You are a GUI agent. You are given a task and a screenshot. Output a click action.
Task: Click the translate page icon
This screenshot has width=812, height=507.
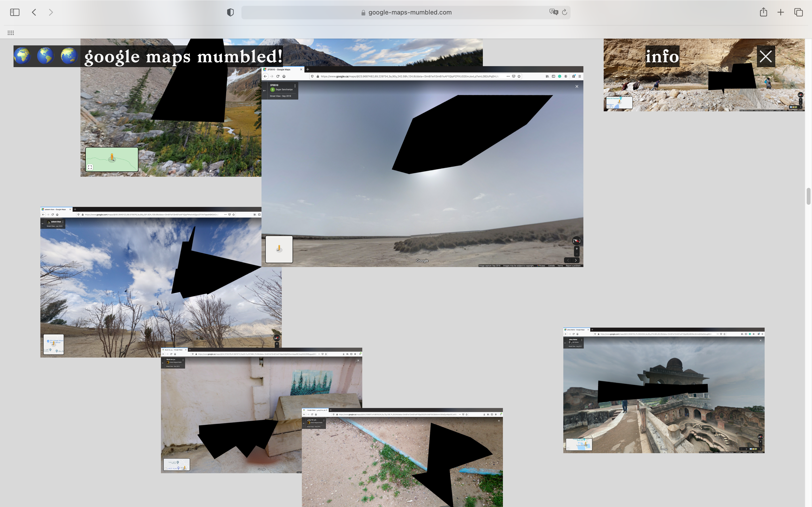553,12
